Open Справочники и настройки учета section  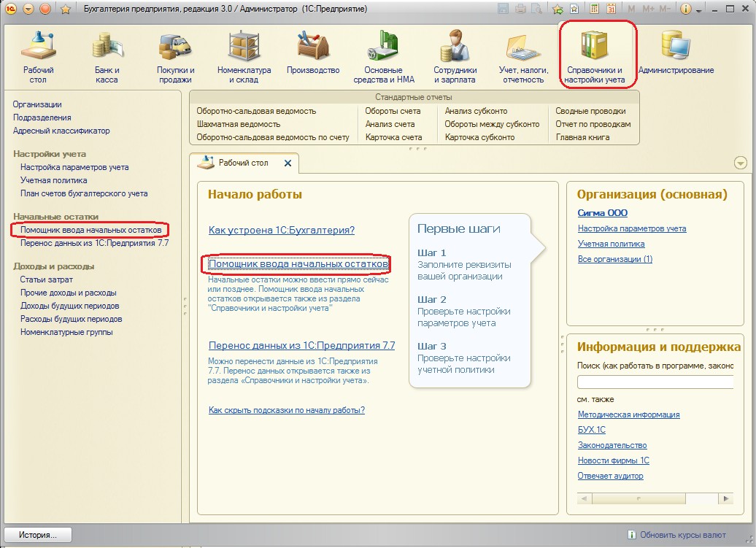click(x=595, y=57)
